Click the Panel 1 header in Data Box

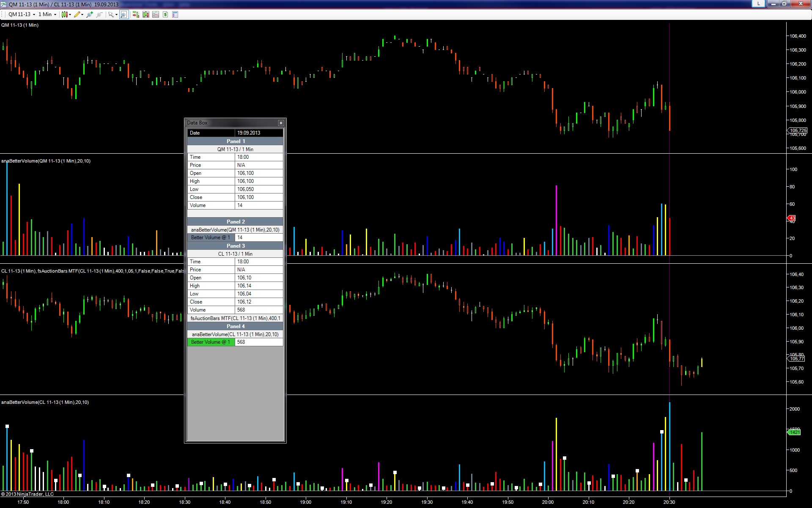tap(236, 141)
